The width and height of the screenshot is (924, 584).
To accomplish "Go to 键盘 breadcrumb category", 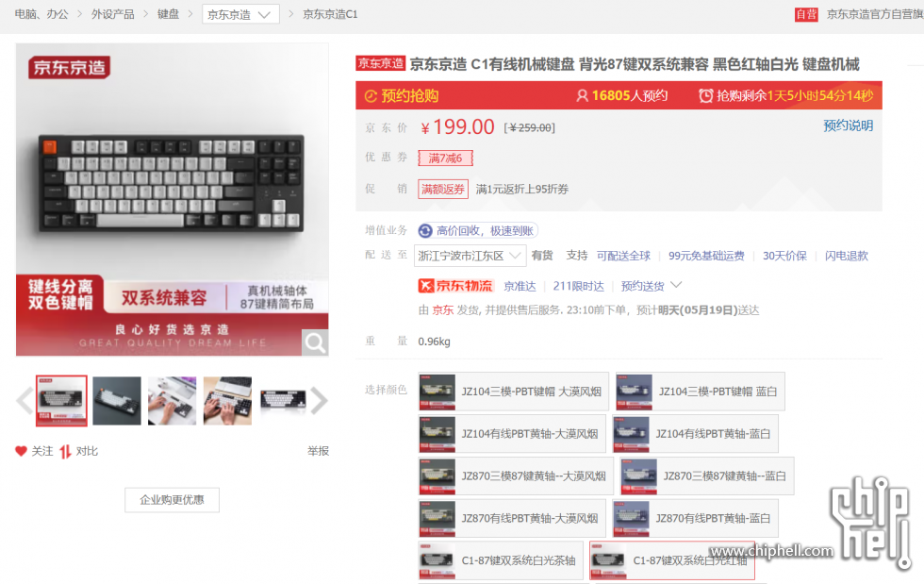I will click(168, 14).
